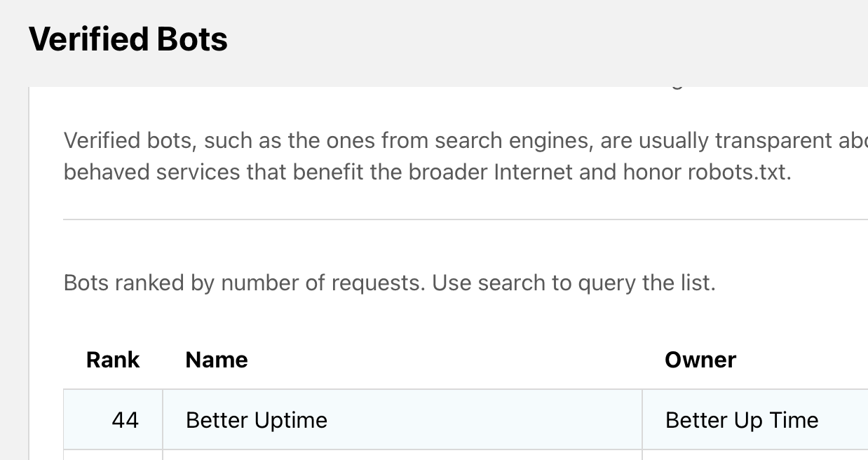This screenshot has height=460, width=868.
Task: Open the Better Uptime bot name
Action: (x=257, y=420)
